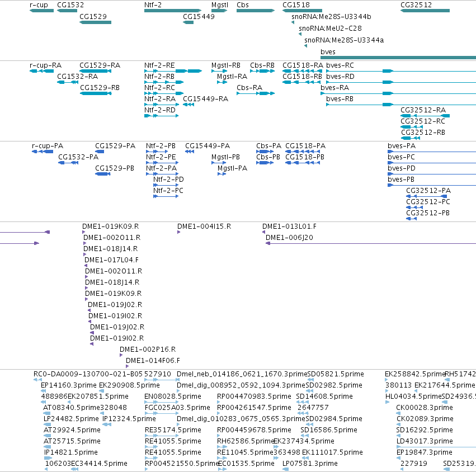This screenshot has width=476, height=472.
Task: Click the Mgstl-PB protein label
Action: click(225, 157)
